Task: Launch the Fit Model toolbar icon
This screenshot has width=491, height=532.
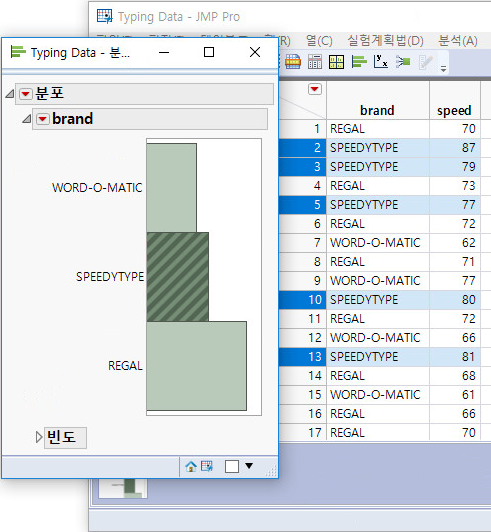Action: click(403, 62)
